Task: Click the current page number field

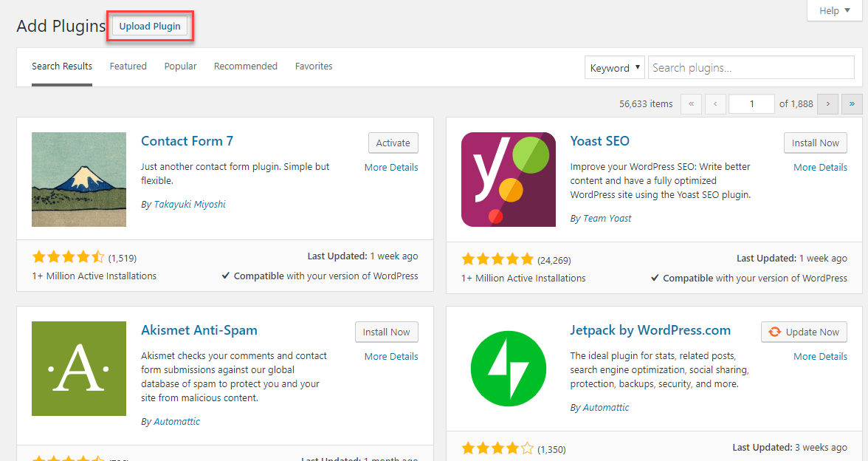Action: (751, 103)
